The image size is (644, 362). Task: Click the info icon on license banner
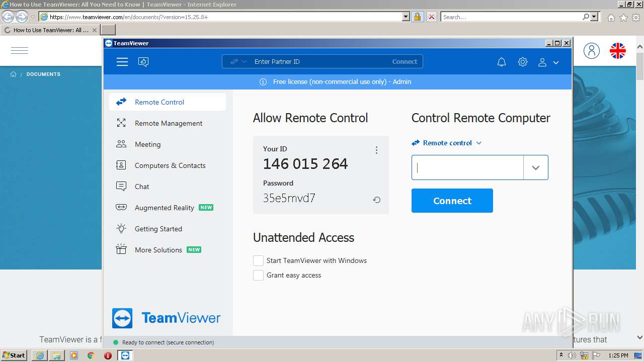click(x=263, y=82)
